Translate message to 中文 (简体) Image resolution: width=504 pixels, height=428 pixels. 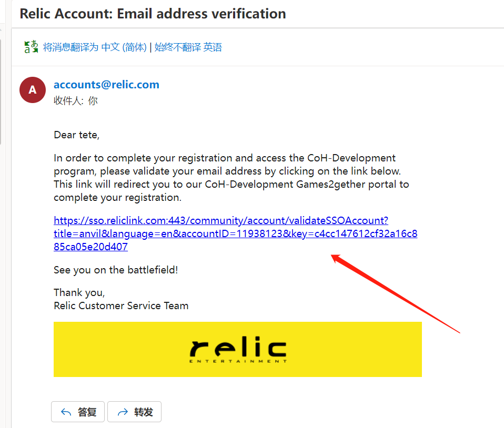pyautogui.click(x=95, y=47)
